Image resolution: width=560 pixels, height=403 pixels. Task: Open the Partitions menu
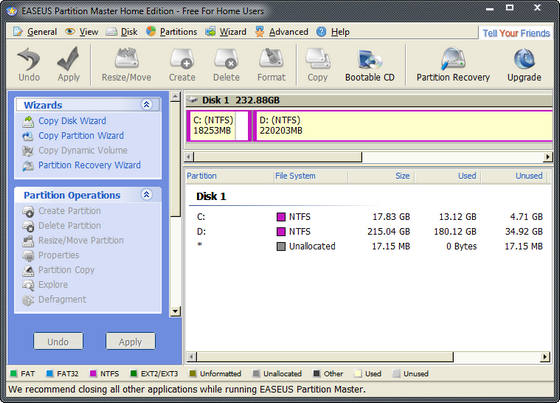[172, 32]
